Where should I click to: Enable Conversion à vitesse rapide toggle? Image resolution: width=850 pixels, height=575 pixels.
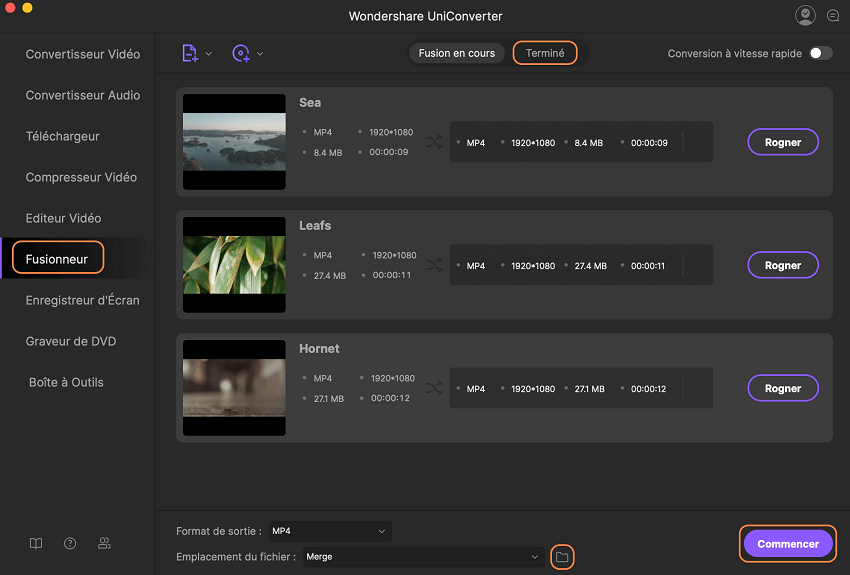point(820,53)
